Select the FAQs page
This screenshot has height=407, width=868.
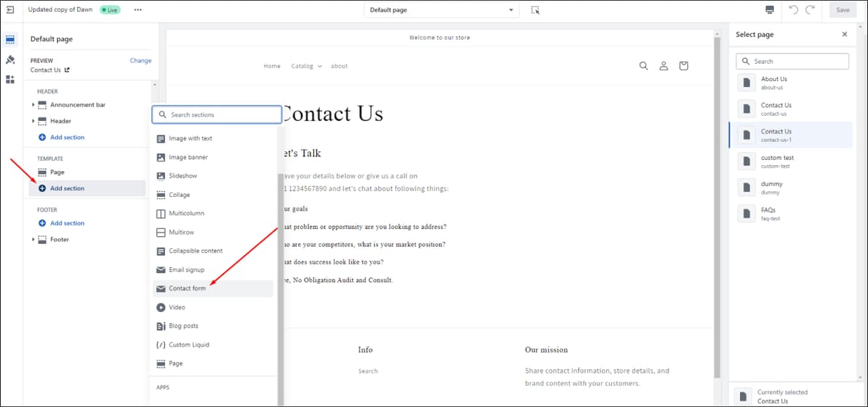tap(791, 214)
